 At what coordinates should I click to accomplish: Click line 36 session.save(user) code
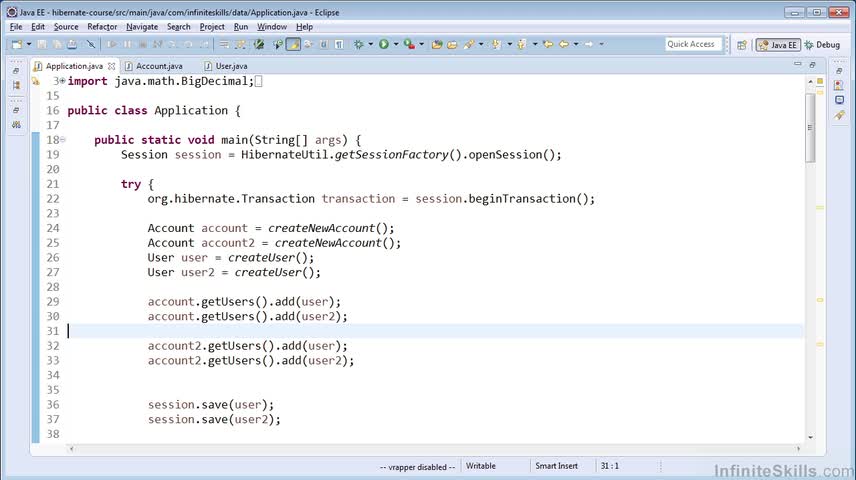(x=211, y=405)
